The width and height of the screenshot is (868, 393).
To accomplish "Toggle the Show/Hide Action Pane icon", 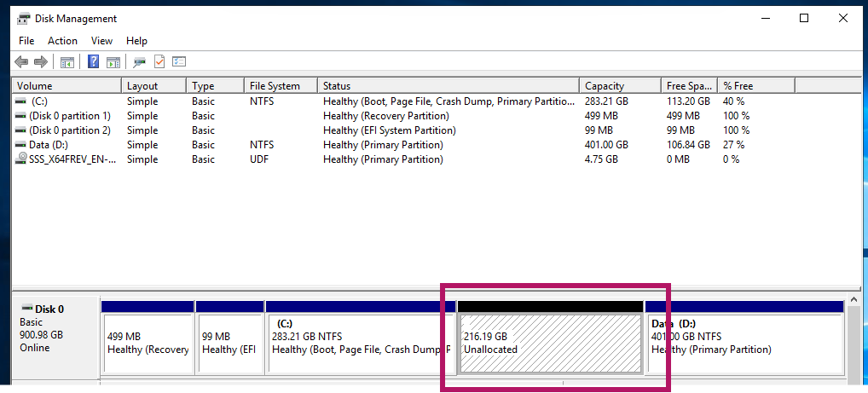I will 113,62.
